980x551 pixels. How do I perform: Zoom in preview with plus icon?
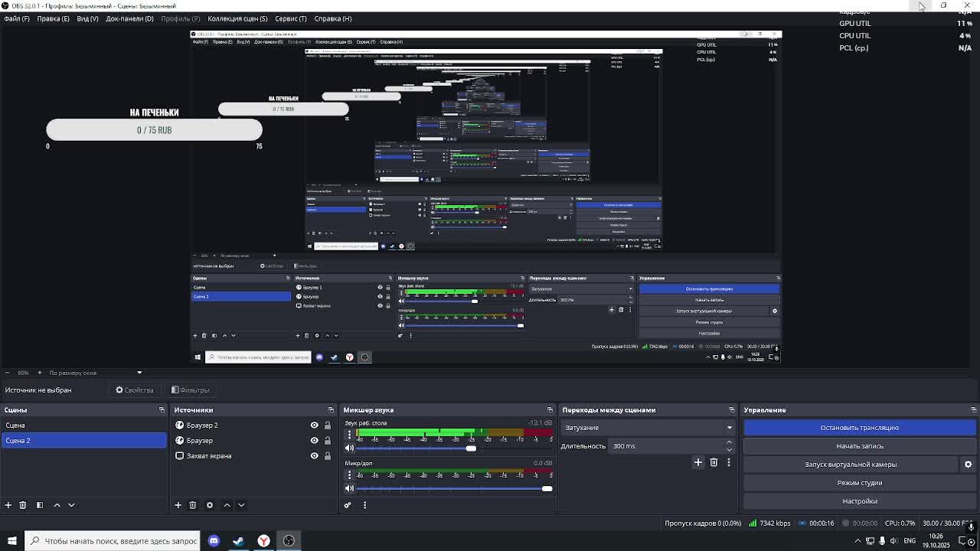point(40,373)
